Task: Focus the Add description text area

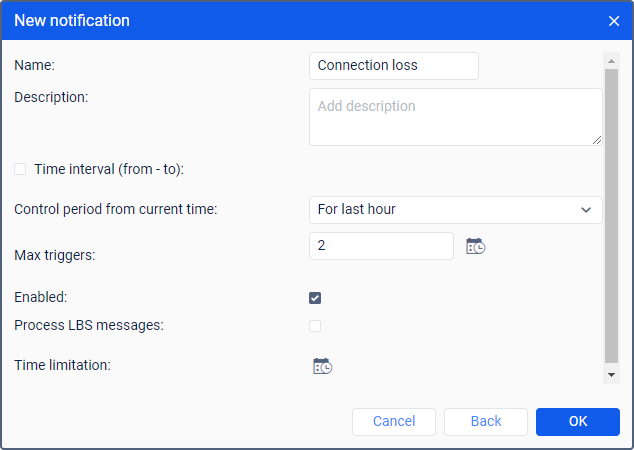Action: 455,117
